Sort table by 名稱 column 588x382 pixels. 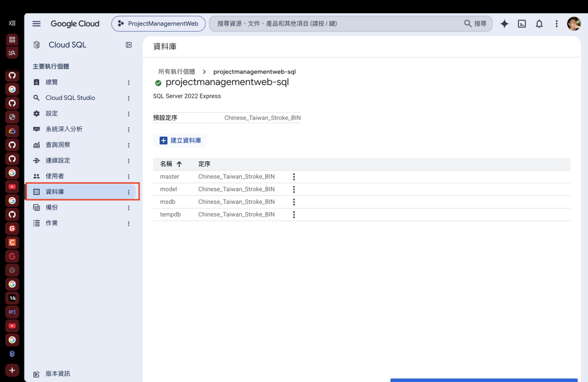click(171, 164)
